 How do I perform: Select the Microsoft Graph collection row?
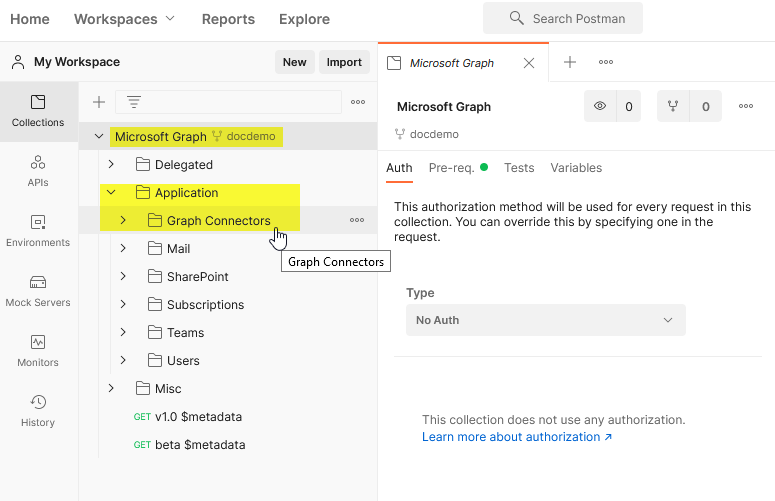tap(228, 136)
